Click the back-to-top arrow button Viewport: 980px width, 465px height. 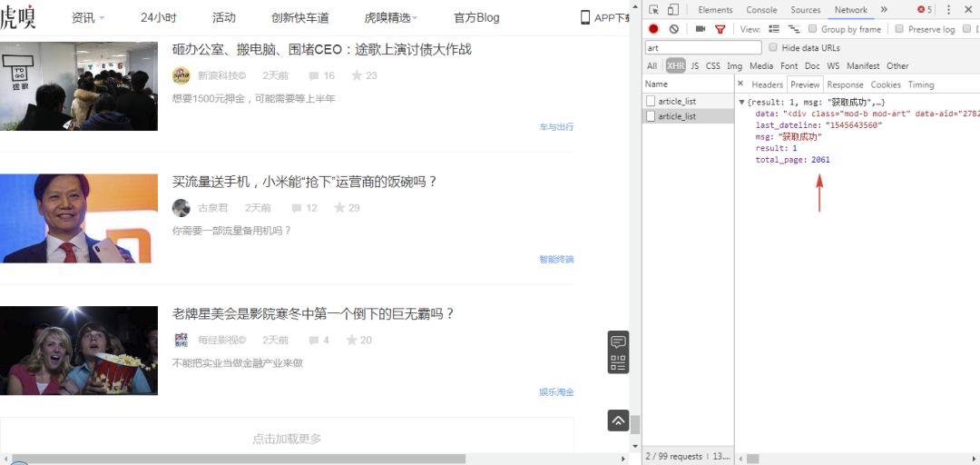[618, 420]
